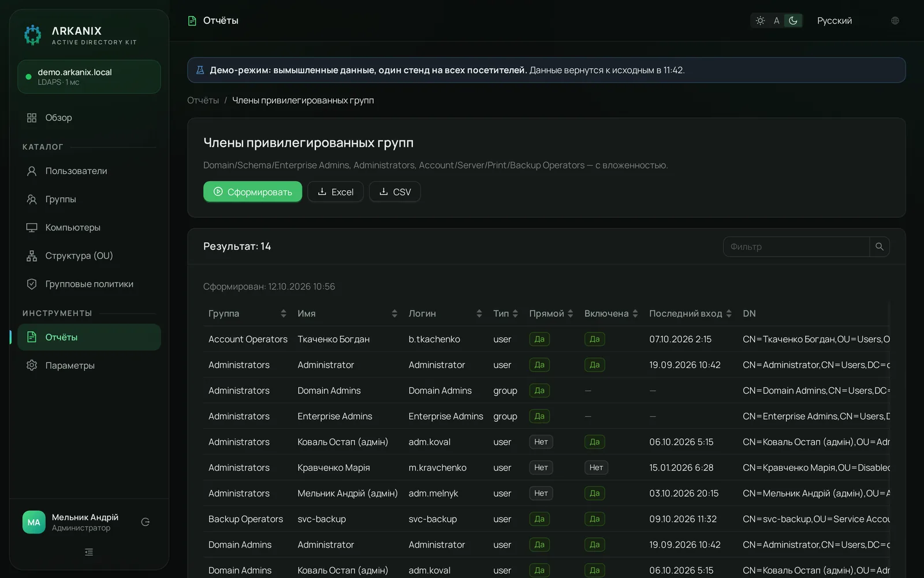Sort by Логин column arrows
The width and height of the screenshot is (924, 578).
479,314
